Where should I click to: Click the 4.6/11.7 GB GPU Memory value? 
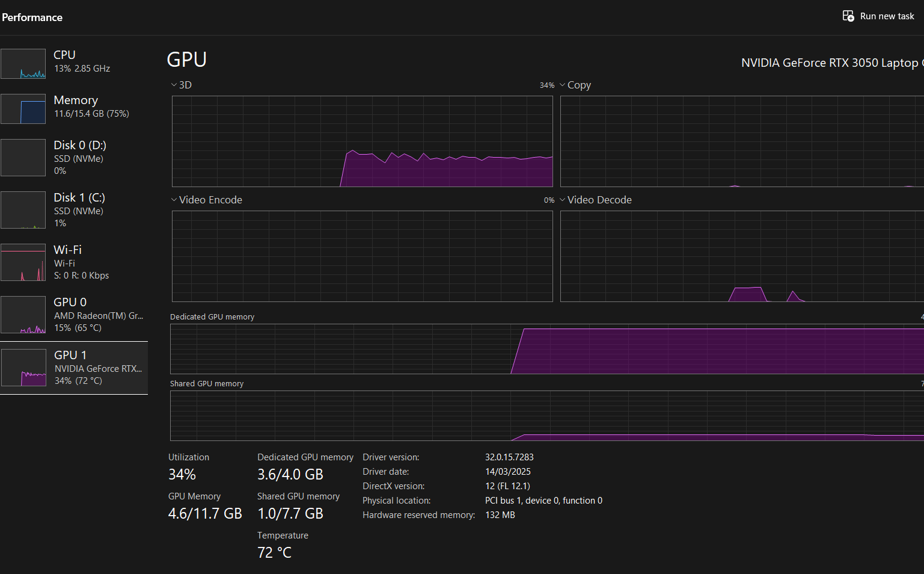[x=205, y=514]
